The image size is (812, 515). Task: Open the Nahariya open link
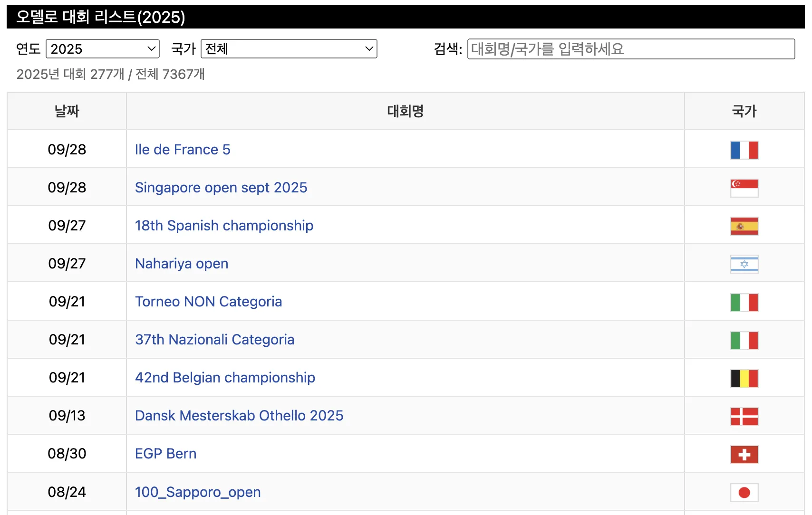click(x=182, y=264)
